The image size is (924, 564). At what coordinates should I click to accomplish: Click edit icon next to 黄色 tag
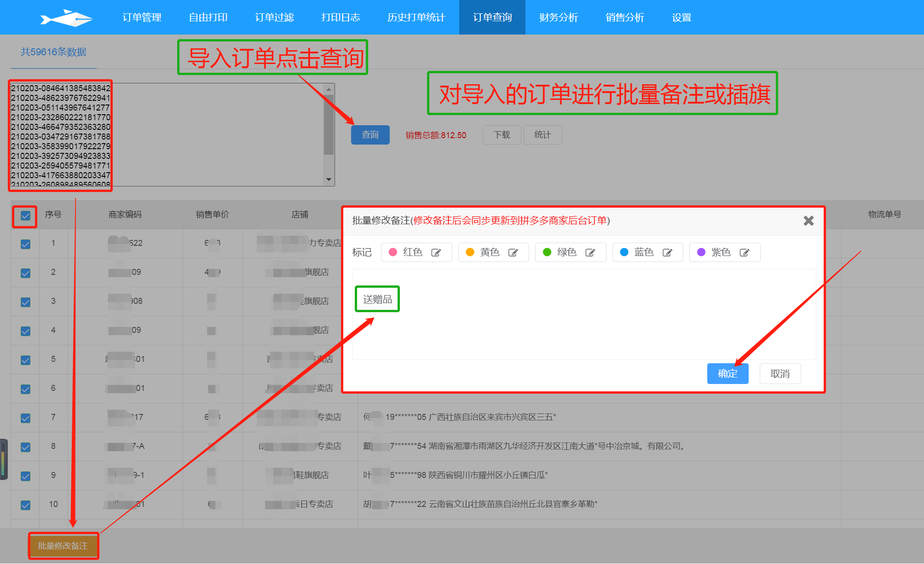tap(513, 252)
